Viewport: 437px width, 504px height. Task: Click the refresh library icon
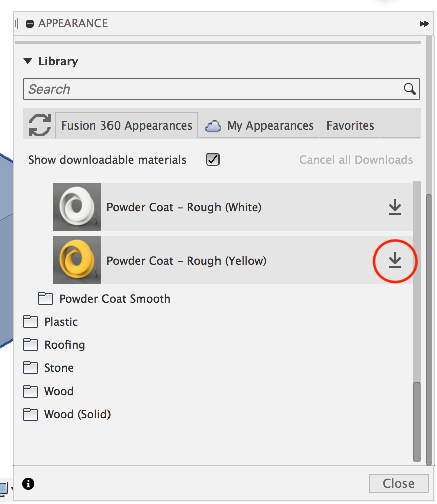pos(40,125)
